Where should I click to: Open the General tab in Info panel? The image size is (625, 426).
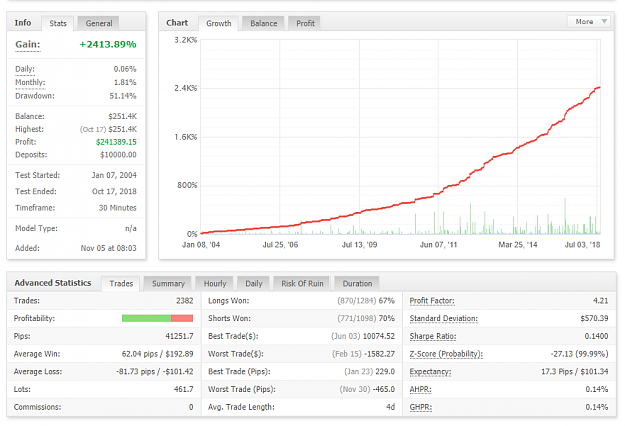pos(98,24)
